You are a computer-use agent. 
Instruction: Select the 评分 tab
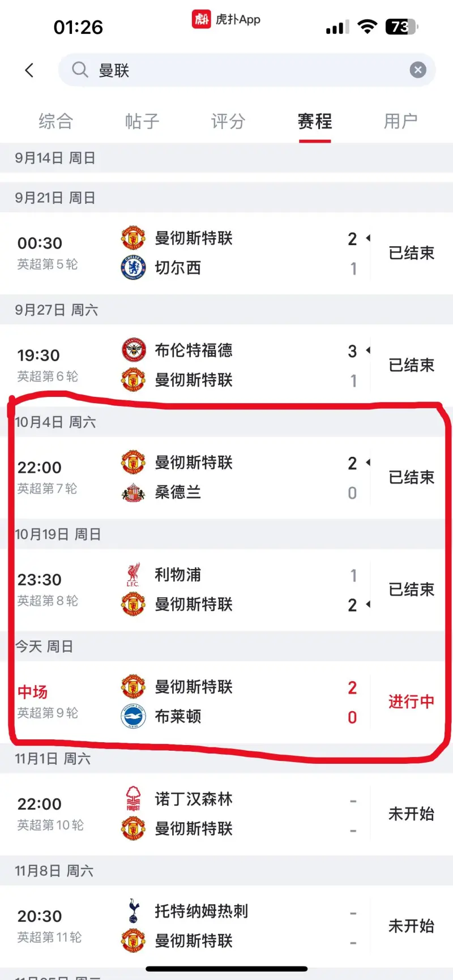[228, 121]
